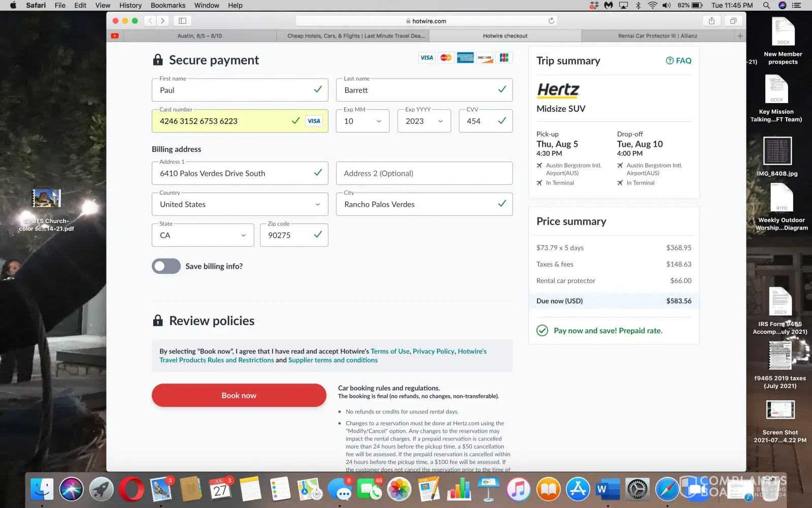Click the Safari forward arrow
This screenshot has width=812, height=508.
tap(162, 21)
